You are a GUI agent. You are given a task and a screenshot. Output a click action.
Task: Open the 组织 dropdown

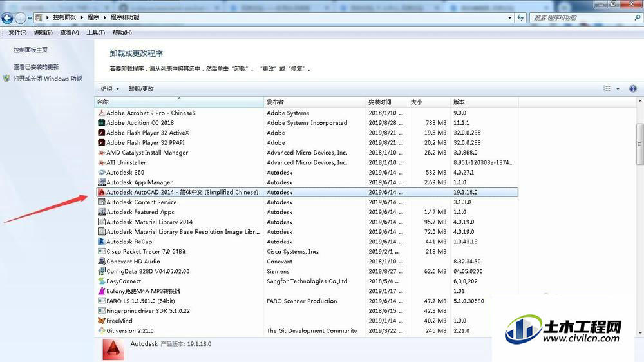pyautogui.click(x=110, y=89)
